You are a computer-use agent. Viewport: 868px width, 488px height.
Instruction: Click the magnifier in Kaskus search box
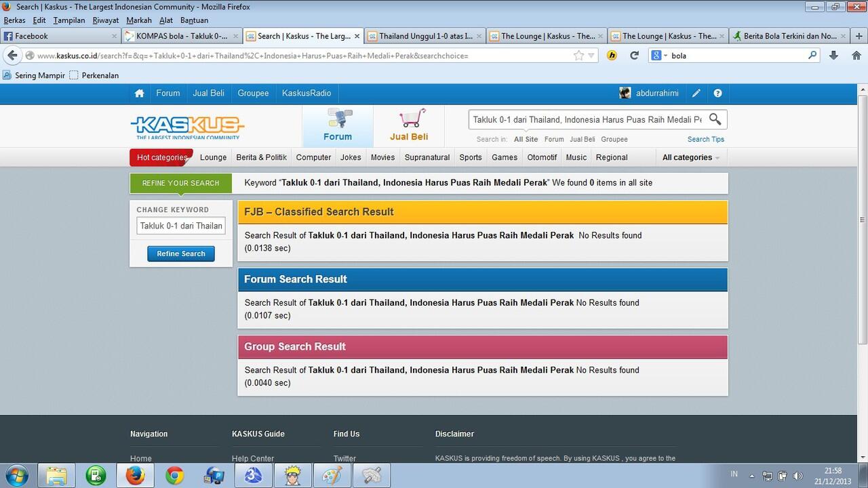coord(715,119)
